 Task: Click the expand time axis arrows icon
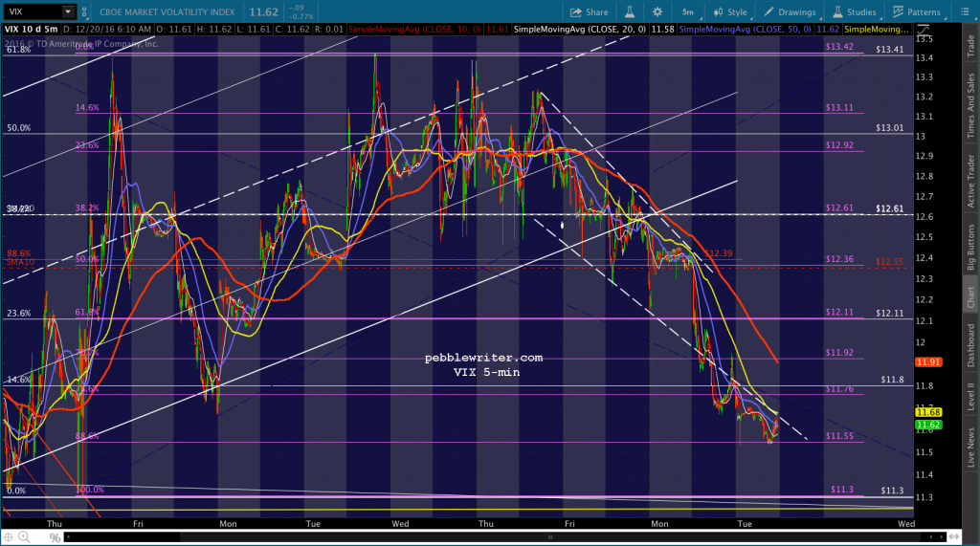[x=954, y=536]
